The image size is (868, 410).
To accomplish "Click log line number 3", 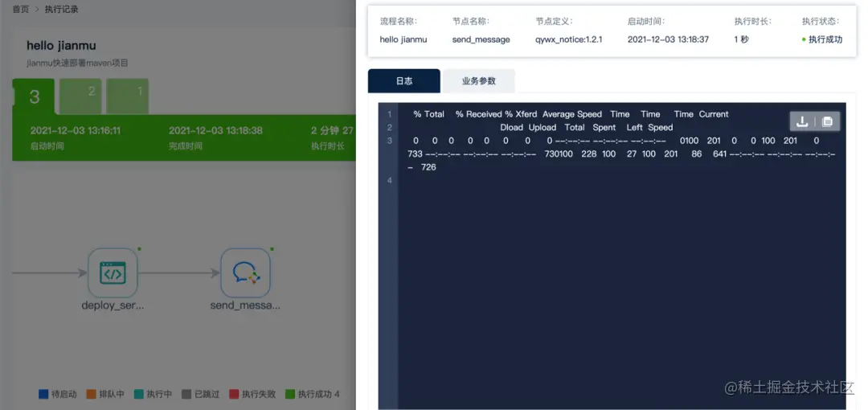I will tap(390, 141).
